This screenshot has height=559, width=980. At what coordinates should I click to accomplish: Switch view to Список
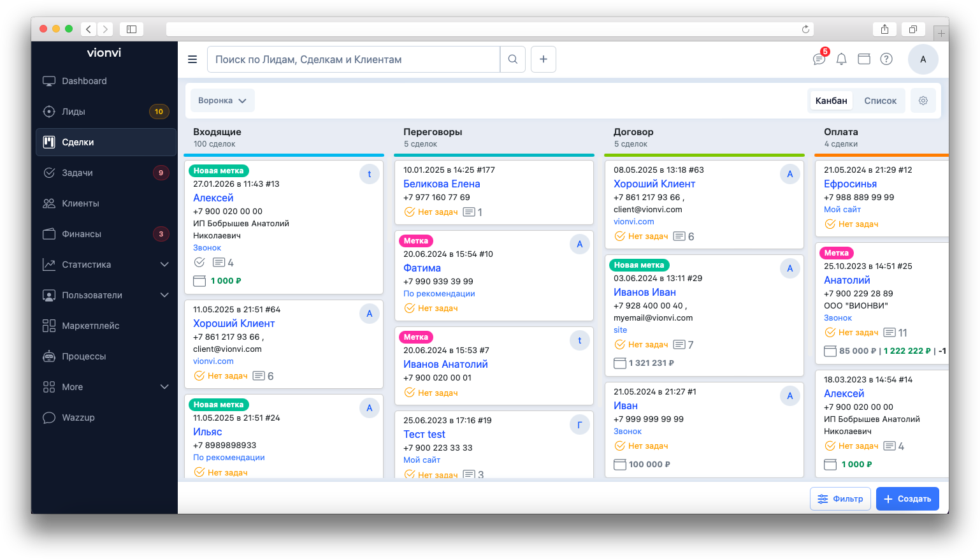point(880,101)
